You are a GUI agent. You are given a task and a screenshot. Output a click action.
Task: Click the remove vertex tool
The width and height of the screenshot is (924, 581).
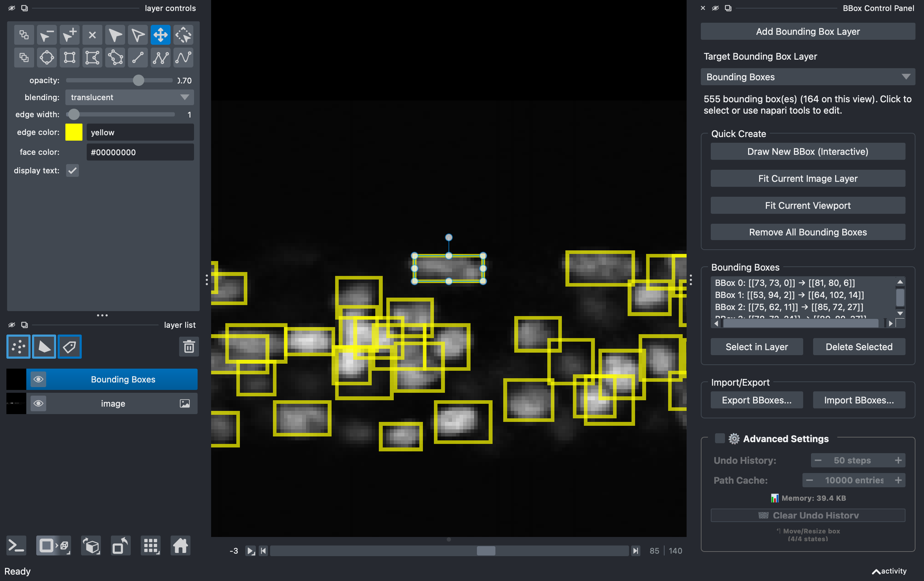click(47, 35)
